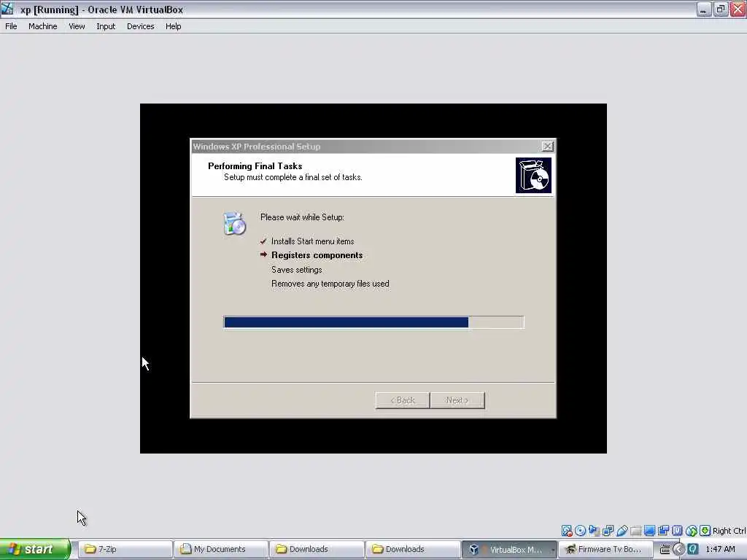Minimize the VirtualBox window
This screenshot has height=560, width=747.
pos(703,9)
